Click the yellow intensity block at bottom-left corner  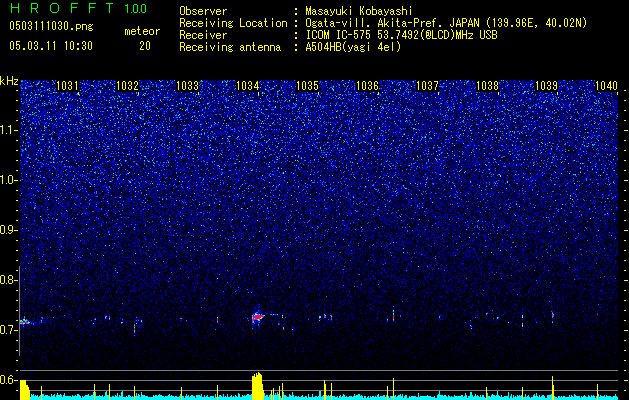(x=24, y=390)
